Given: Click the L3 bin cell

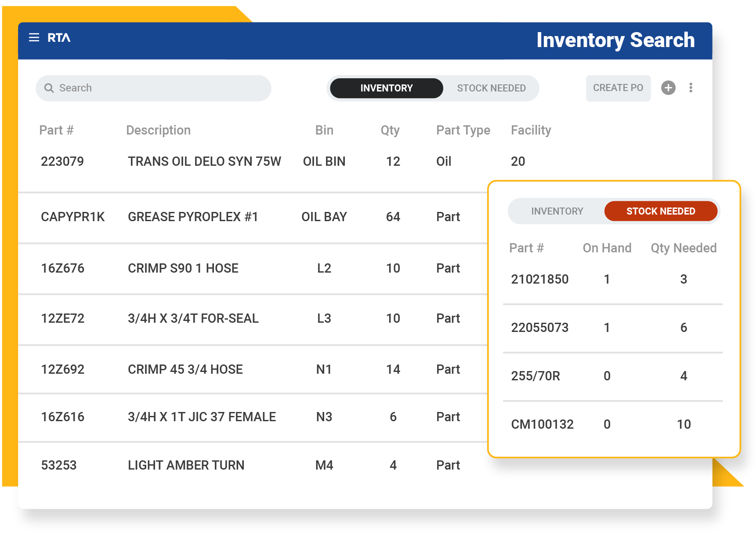Looking at the screenshot, I should [324, 318].
